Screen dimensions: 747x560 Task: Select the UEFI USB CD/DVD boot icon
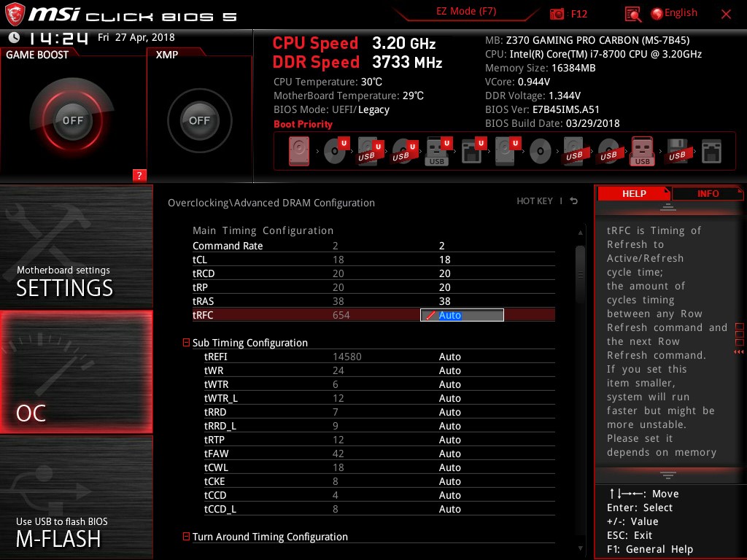(x=404, y=152)
